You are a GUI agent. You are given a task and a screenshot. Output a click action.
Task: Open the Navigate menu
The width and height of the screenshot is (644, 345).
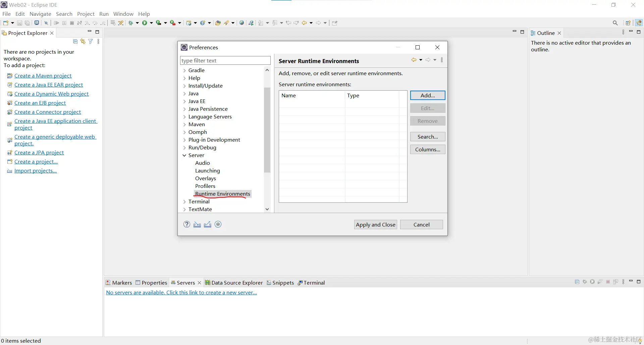pyautogui.click(x=40, y=14)
